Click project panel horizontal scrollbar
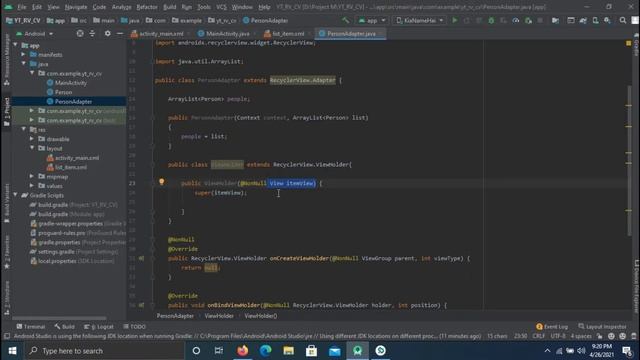Viewport: 640px width, 360px height. click(60, 318)
